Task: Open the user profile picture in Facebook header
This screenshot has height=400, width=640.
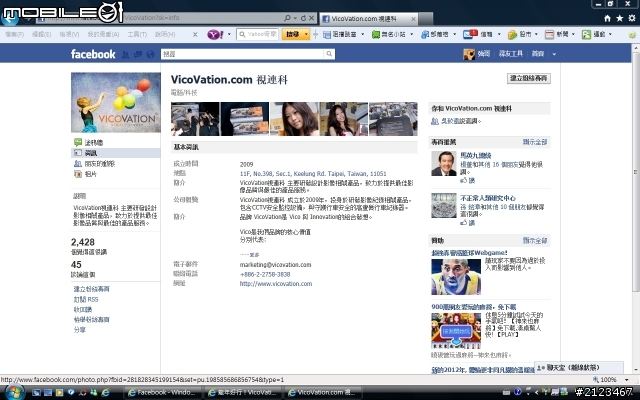Action: click(x=469, y=54)
